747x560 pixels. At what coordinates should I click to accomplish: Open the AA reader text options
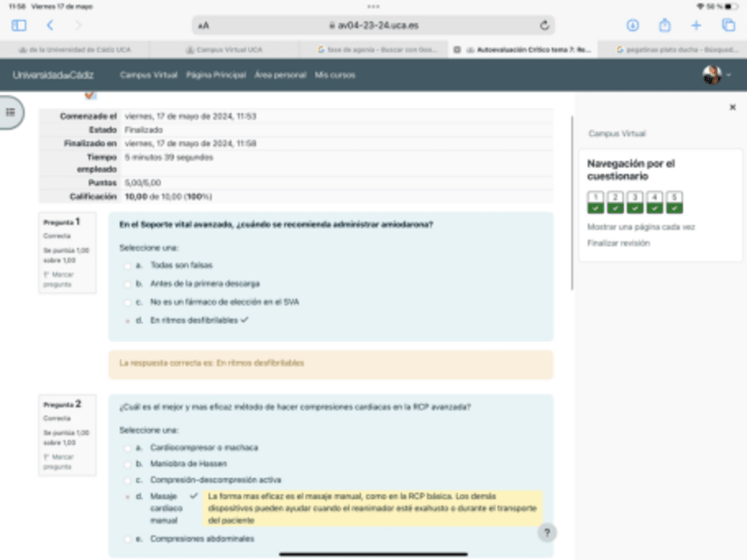coord(203,26)
